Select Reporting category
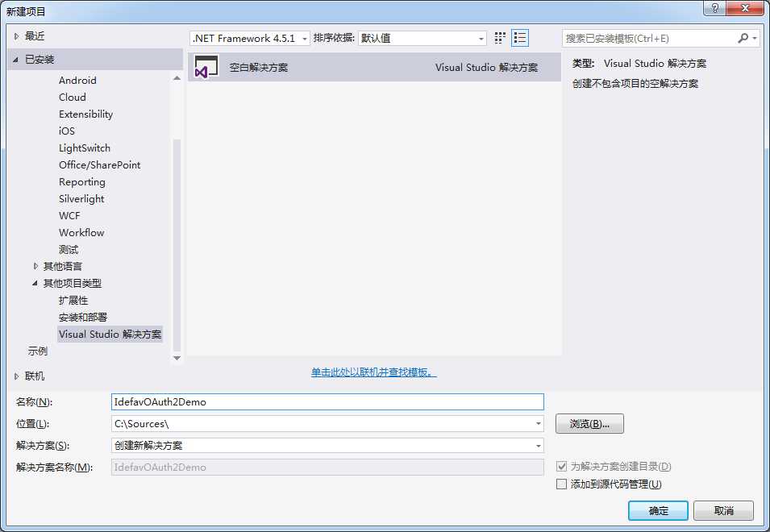770x532 pixels. click(82, 181)
